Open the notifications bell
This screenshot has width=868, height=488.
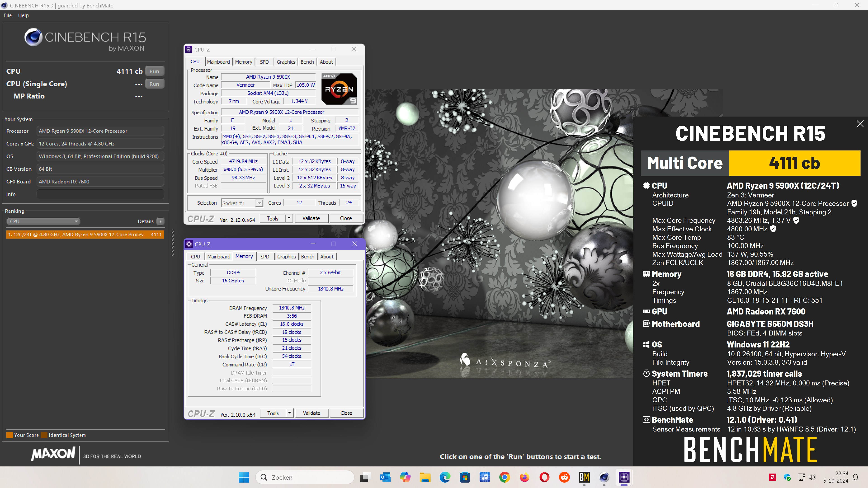pos(856,477)
